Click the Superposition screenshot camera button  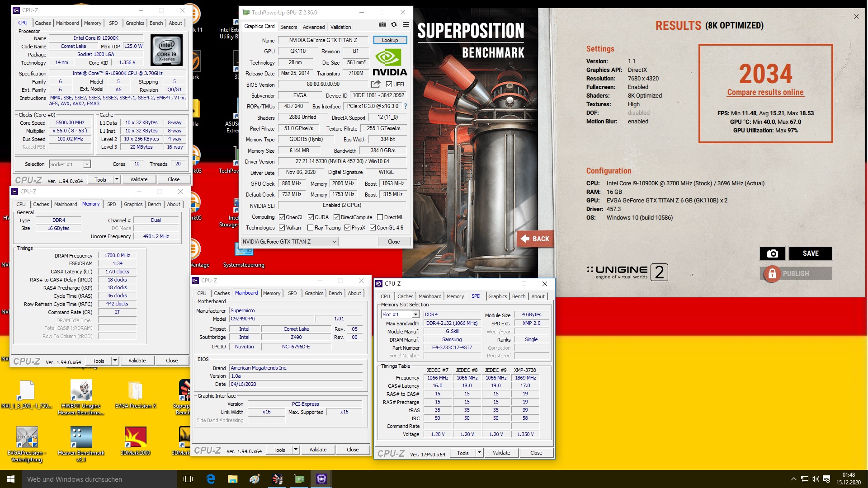point(772,253)
